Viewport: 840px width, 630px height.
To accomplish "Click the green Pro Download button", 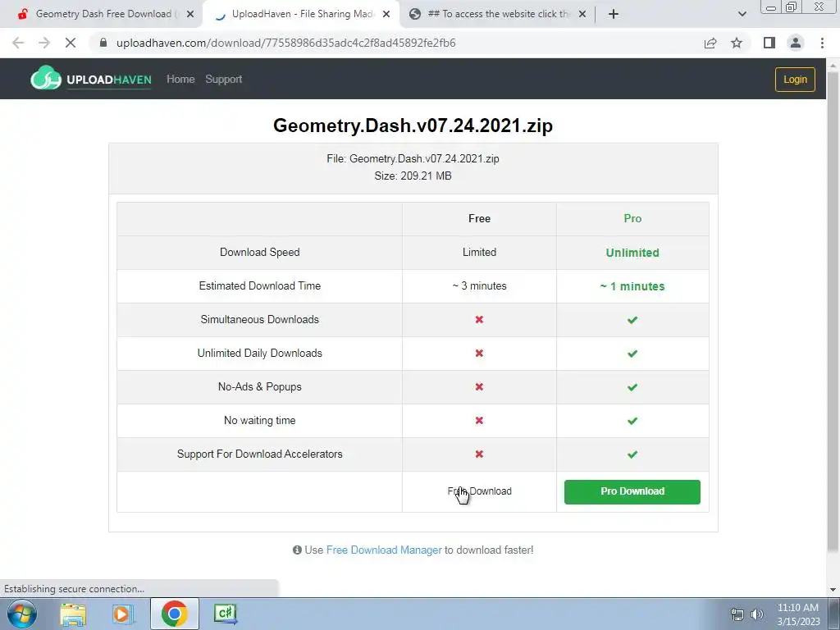I will (632, 492).
